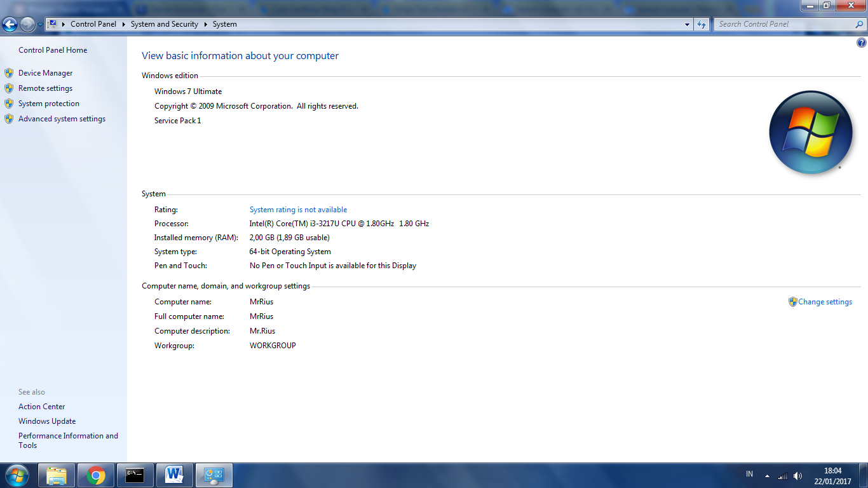This screenshot has width=868, height=488.
Task: Click the 'Windows 7 Ultimate' text
Action: [x=188, y=91]
